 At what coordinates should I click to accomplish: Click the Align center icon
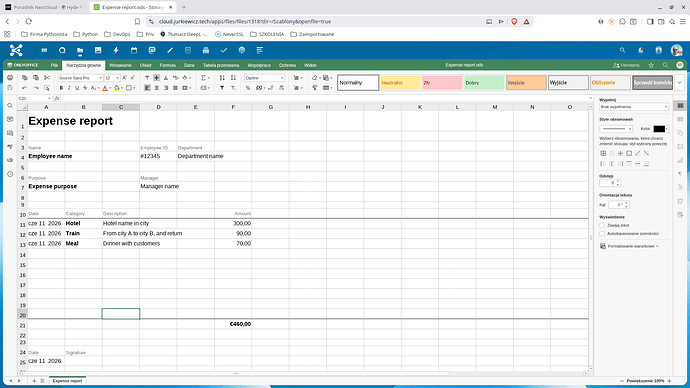[157, 88]
